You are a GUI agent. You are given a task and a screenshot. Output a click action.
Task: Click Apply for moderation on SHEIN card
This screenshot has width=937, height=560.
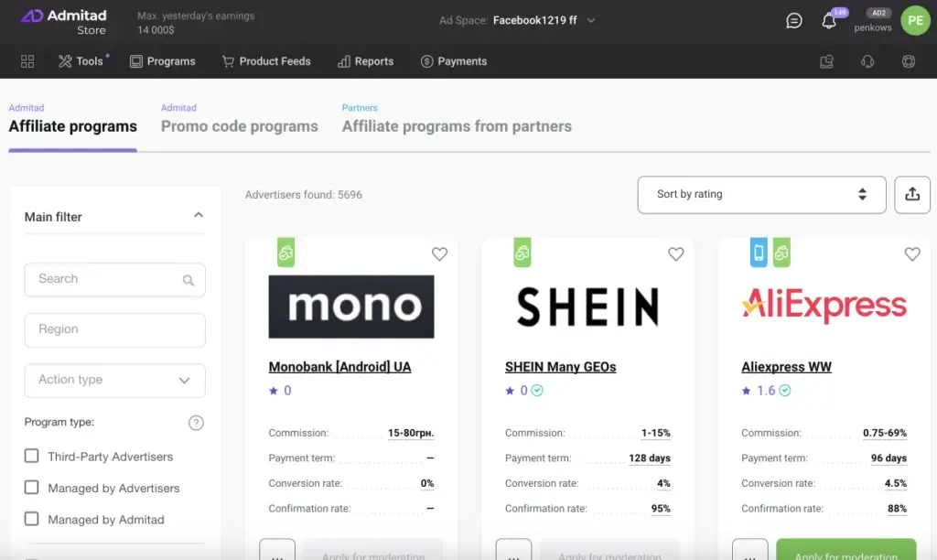[609, 550]
